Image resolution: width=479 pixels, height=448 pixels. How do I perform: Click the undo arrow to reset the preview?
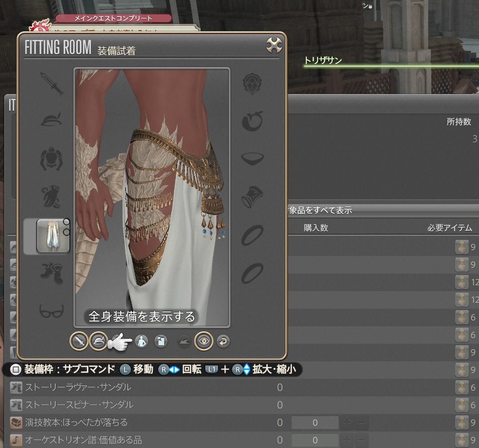coord(223,341)
